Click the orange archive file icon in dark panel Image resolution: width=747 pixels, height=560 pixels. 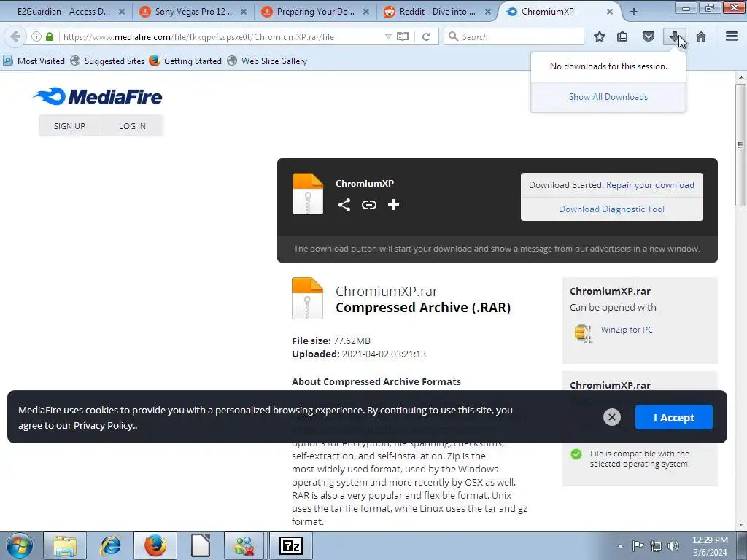[x=308, y=194]
